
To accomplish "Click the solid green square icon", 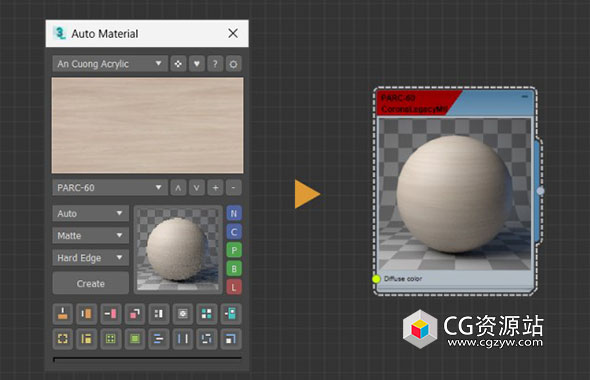I will (135, 339).
